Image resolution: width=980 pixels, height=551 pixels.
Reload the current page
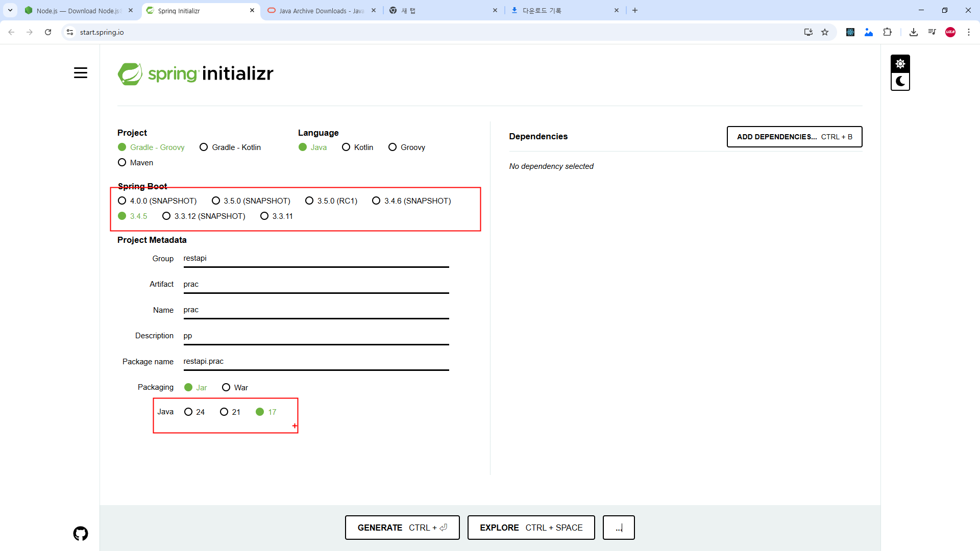click(48, 32)
